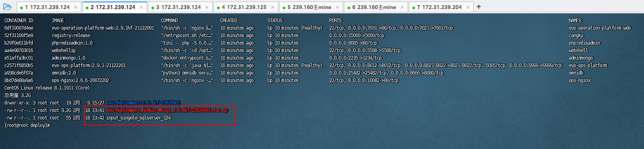Click the CREATED column header text
The width and height of the screenshot is (644, 149).
(229, 20)
